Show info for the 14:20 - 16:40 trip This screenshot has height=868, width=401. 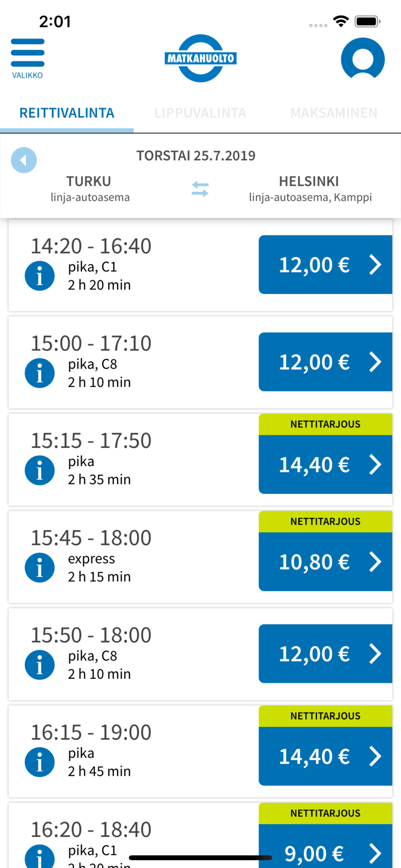pyautogui.click(x=39, y=276)
